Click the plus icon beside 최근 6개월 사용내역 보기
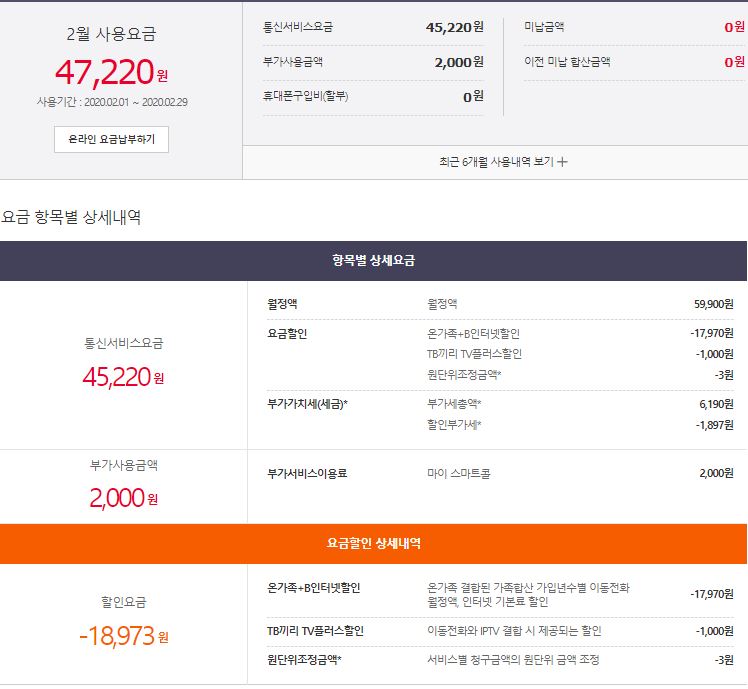The height and width of the screenshot is (689, 748). tap(562, 162)
